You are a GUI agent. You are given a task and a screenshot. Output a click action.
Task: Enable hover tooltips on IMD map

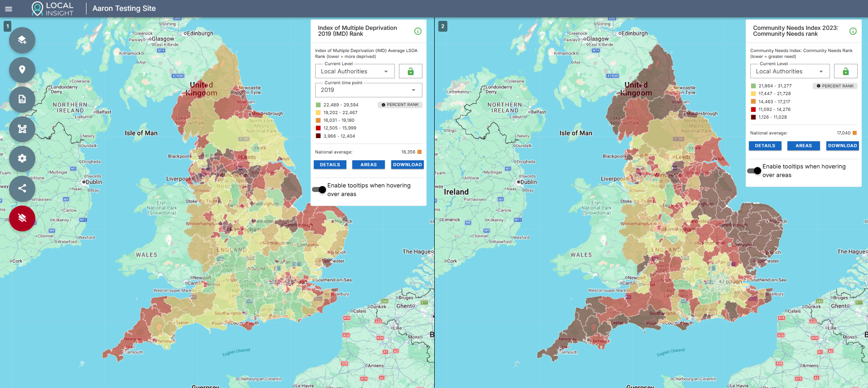[319, 190]
